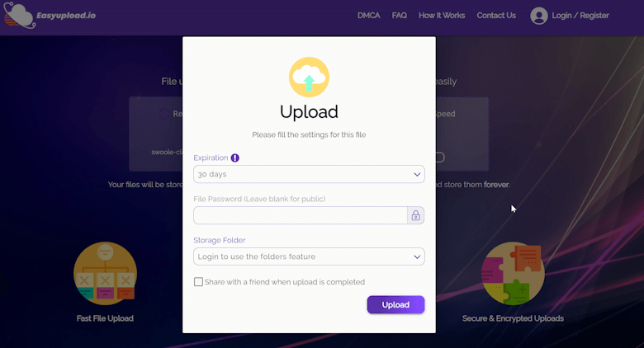Click the Fast File Upload circle icon
Viewport: 644px width, 348px height.
[x=105, y=273]
